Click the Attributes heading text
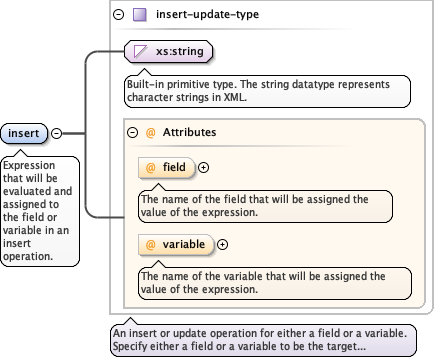Viewport: 435px width, 360px height. point(189,132)
